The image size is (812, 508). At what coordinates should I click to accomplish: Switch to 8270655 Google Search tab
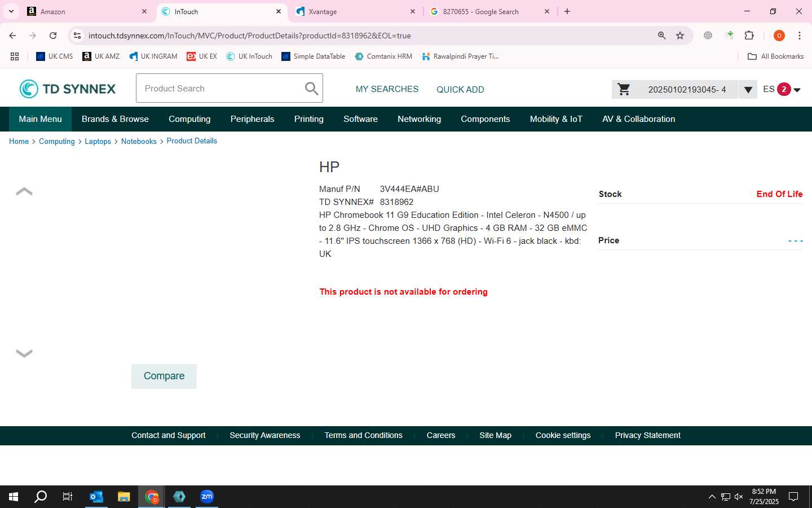489,11
